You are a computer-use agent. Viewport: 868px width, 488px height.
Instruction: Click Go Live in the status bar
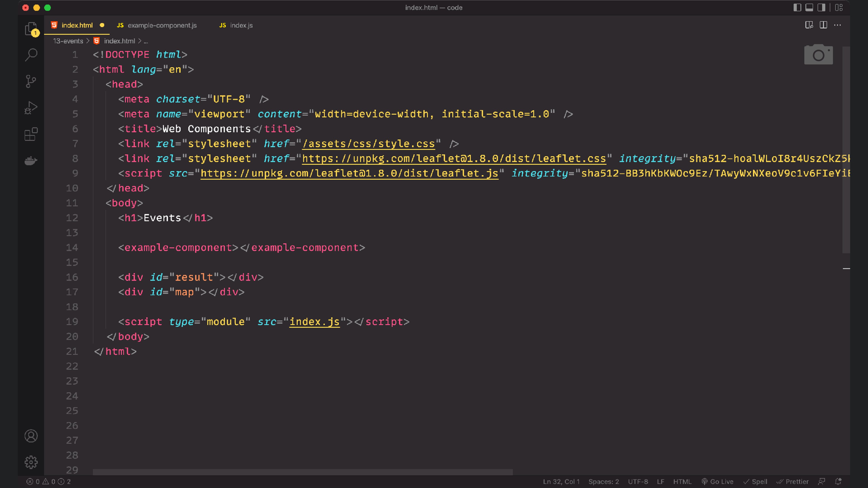717,482
